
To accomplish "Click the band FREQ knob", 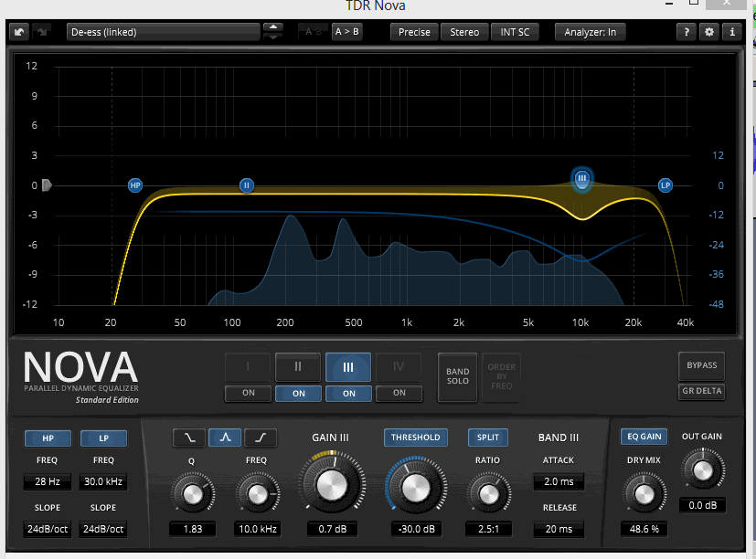I will 258,494.
